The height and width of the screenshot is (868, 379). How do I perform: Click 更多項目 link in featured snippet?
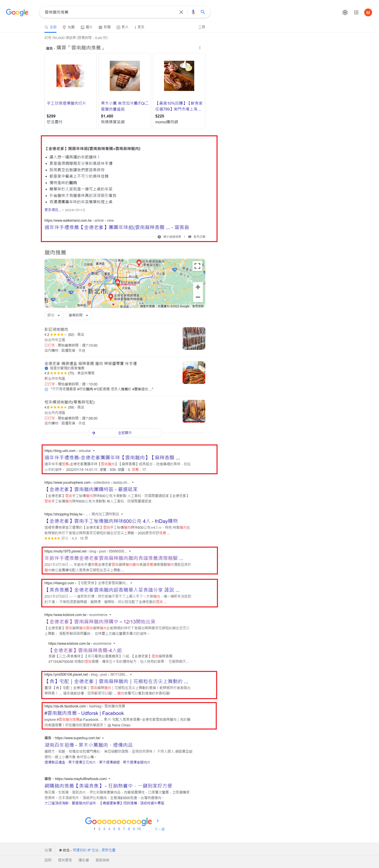pos(53,210)
